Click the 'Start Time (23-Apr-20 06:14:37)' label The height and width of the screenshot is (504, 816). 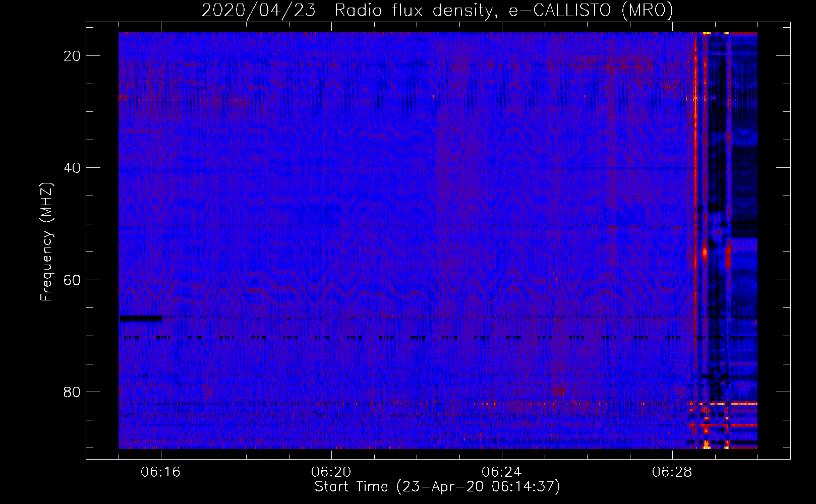(x=437, y=487)
